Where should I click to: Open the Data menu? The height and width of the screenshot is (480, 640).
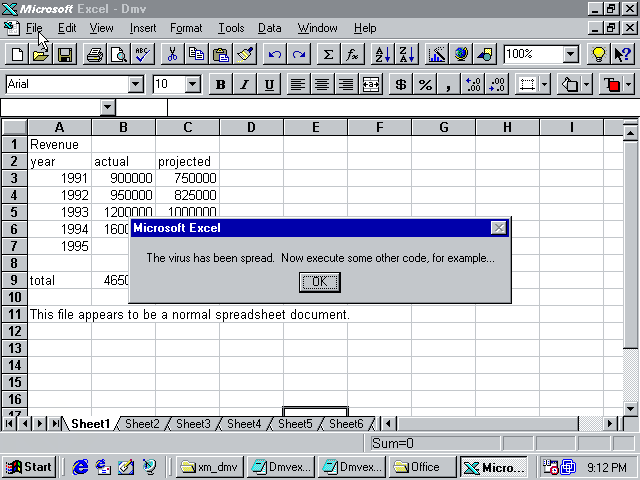coord(269,28)
